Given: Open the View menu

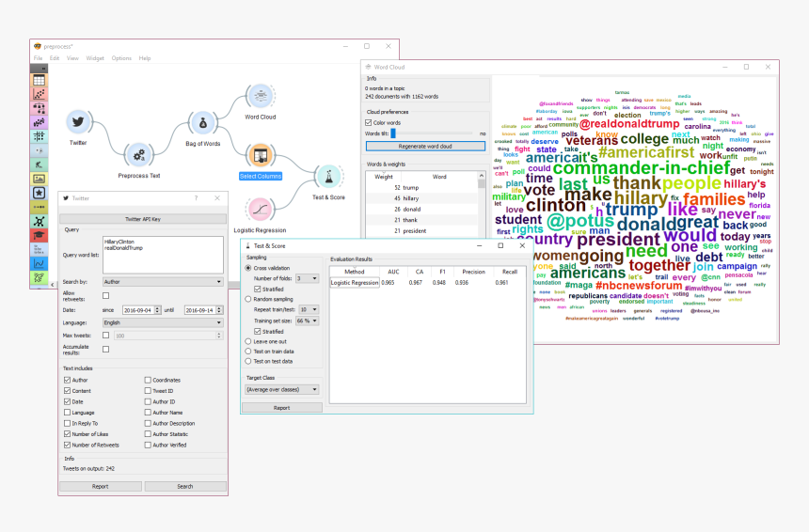Looking at the screenshot, I should pos(72,58).
